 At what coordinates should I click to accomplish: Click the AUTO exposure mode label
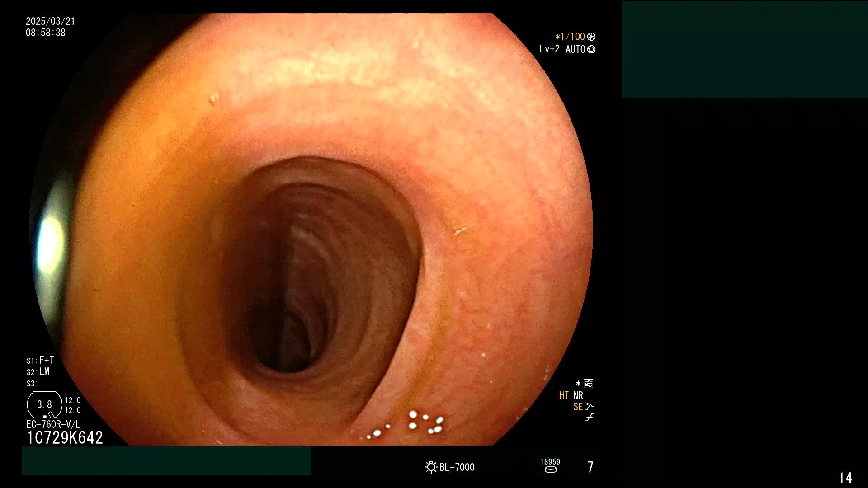[576, 49]
